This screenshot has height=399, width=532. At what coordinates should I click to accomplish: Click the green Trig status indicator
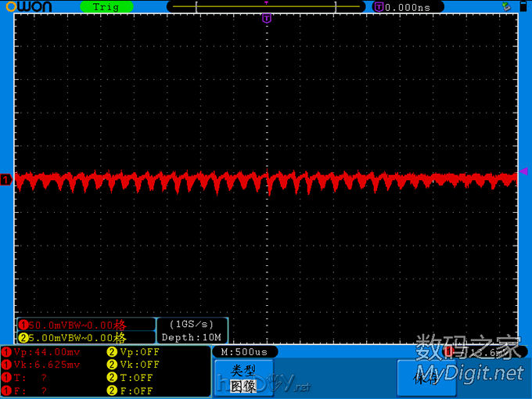click(106, 7)
